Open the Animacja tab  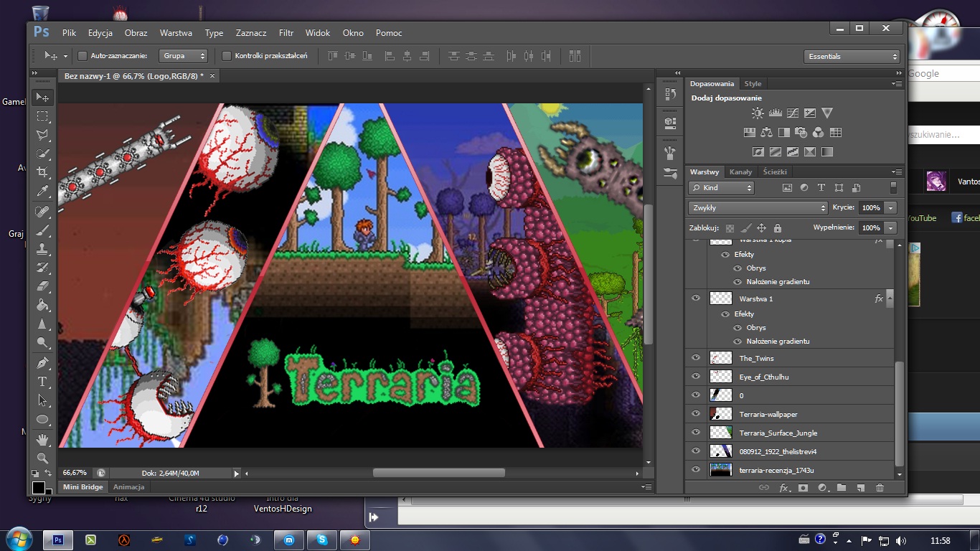coord(129,487)
